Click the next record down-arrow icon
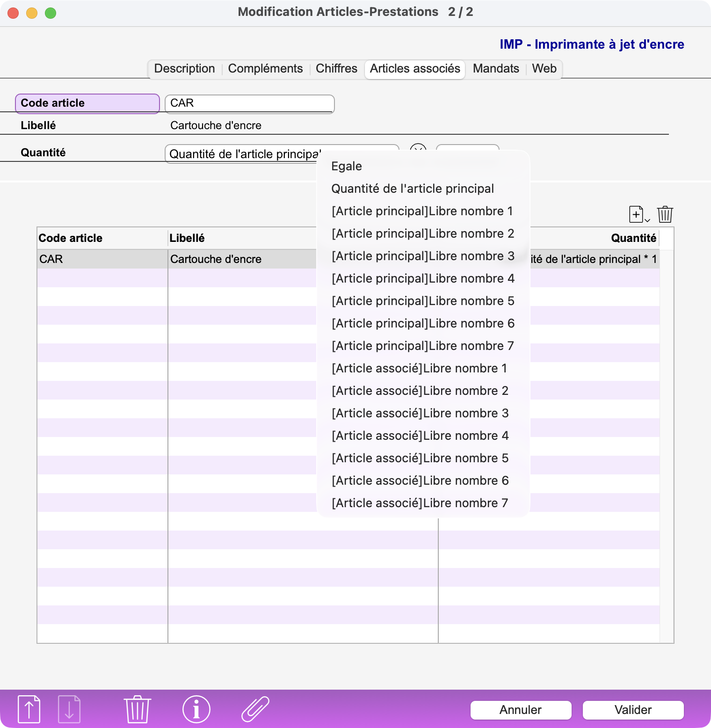 [69, 709]
